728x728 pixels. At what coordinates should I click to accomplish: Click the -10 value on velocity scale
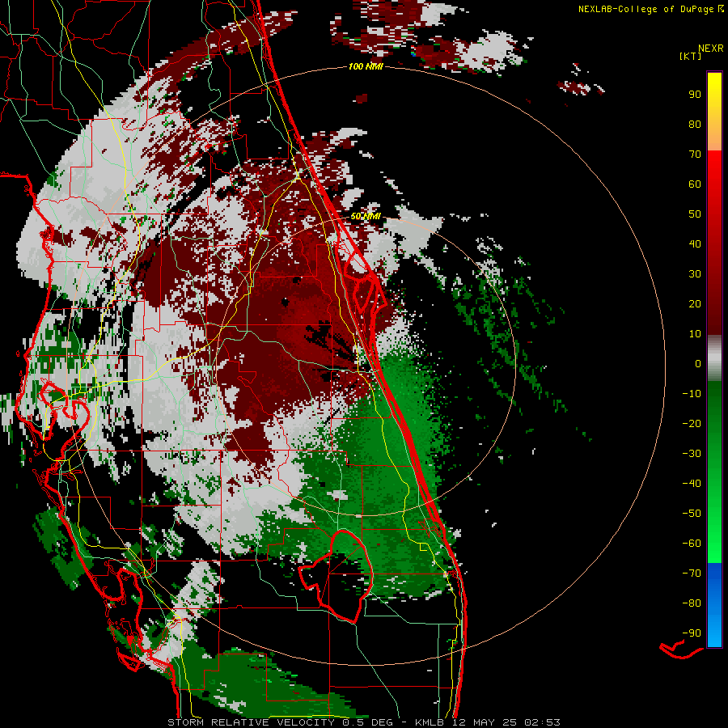(692, 394)
